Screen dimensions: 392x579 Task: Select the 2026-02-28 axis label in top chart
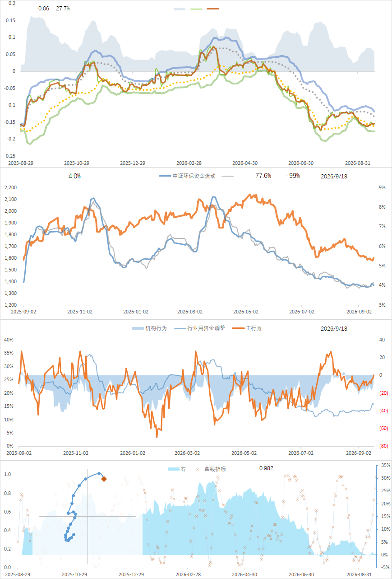[x=189, y=163]
